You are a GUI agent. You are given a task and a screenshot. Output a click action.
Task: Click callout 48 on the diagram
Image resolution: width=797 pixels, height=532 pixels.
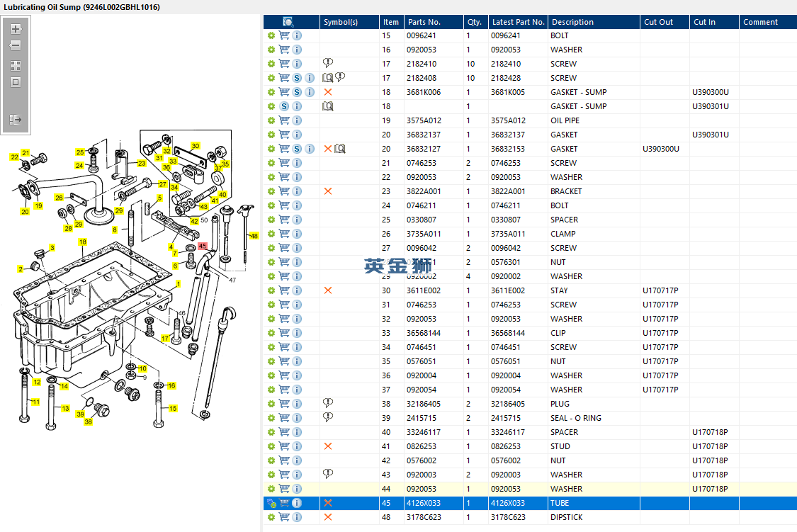click(x=254, y=236)
